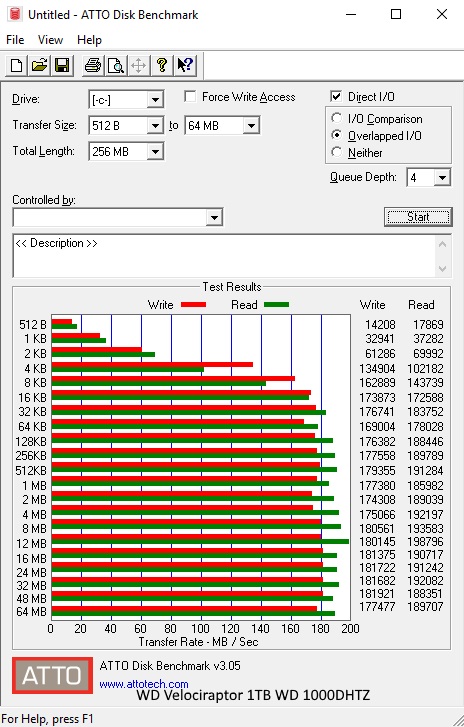Open the View menu

[x=50, y=40]
